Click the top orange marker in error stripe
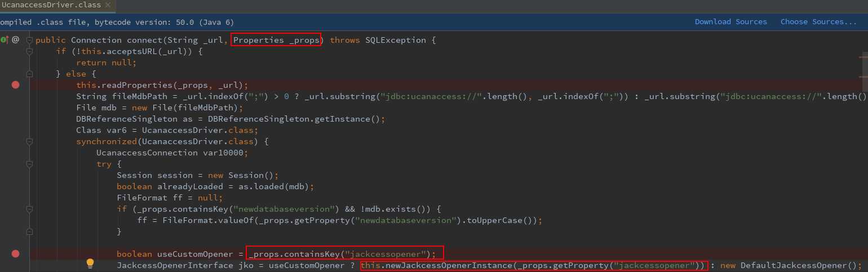 point(863,57)
